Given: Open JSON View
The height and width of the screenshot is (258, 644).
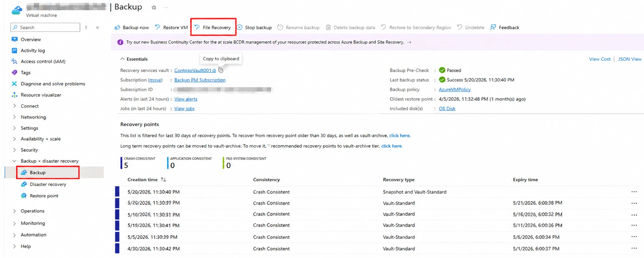Looking at the screenshot, I should [630, 59].
